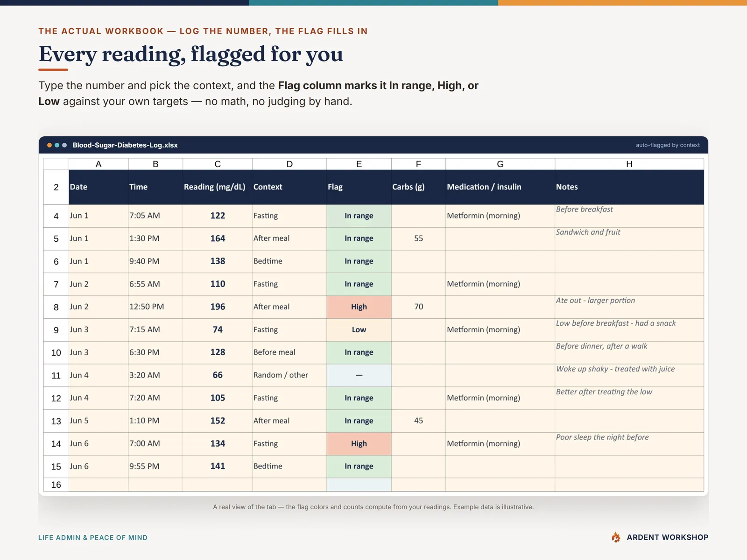Click the Ardent Workshop flame logo icon
The height and width of the screenshot is (560, 747).
click(x=616, y=537)
